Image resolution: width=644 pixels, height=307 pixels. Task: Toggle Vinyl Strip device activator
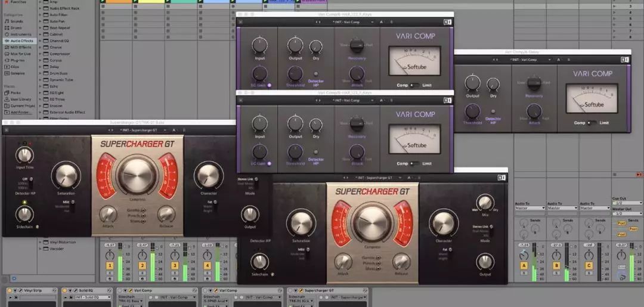point(10,290)
